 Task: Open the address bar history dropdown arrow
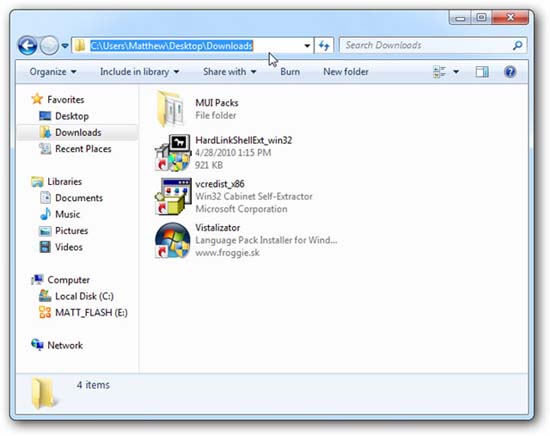tap(307, 46)
